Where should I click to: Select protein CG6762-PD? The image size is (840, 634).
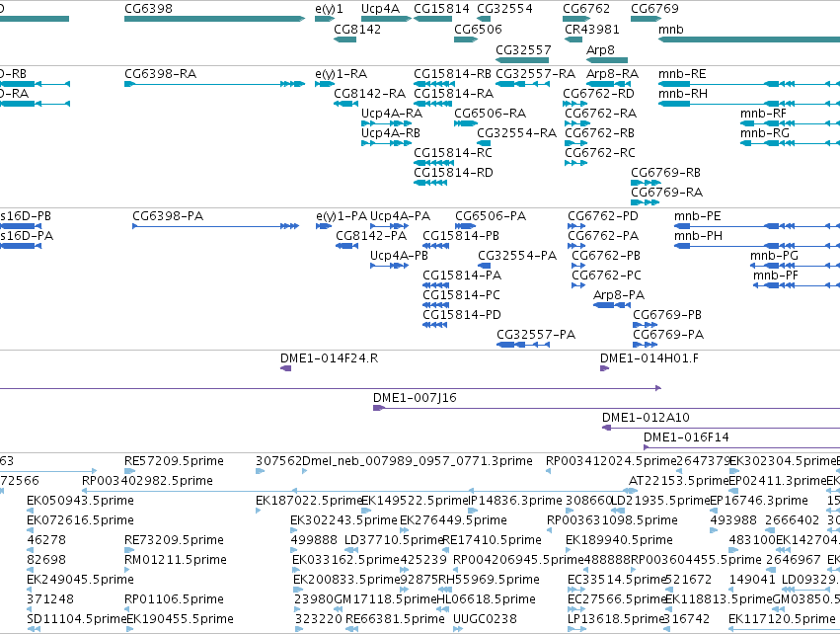point(576,226)
